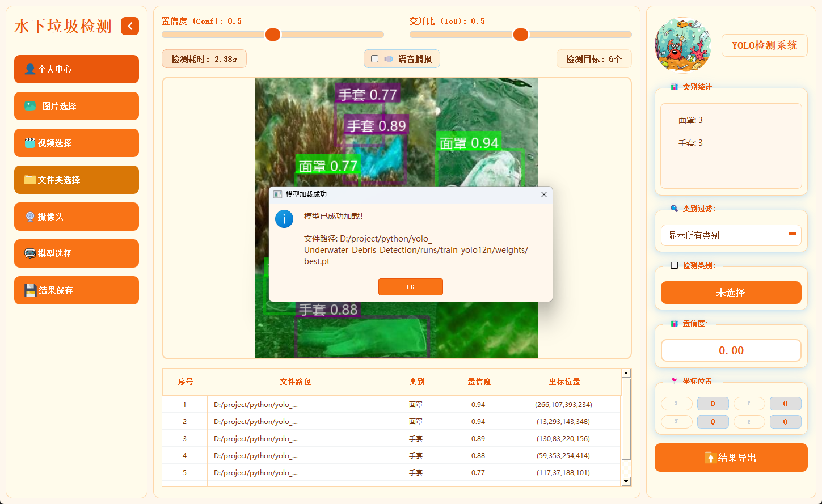The image size is (822, 504).
Task: Click the image icon on 图片选择 button
Action: click(31, 106)
